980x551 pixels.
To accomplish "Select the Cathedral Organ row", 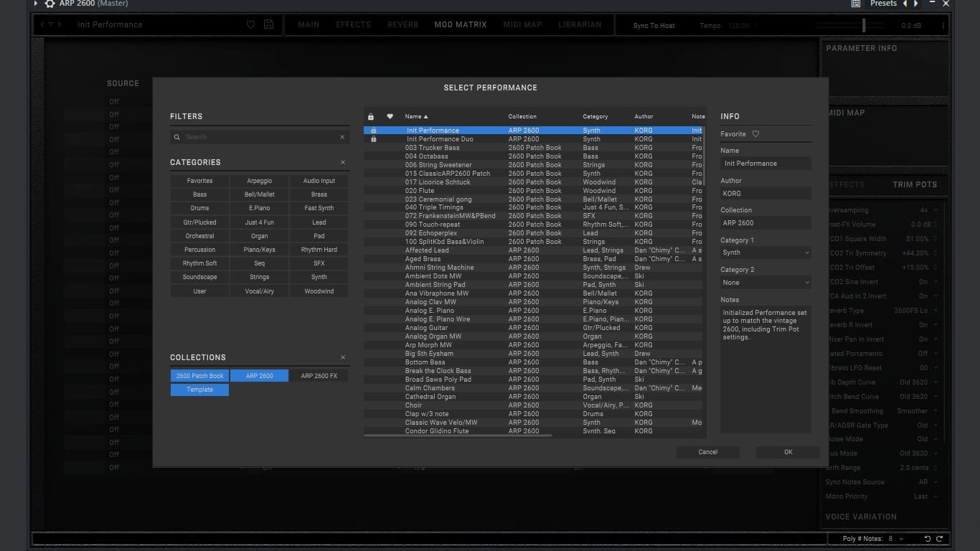I will pos(533,397).
